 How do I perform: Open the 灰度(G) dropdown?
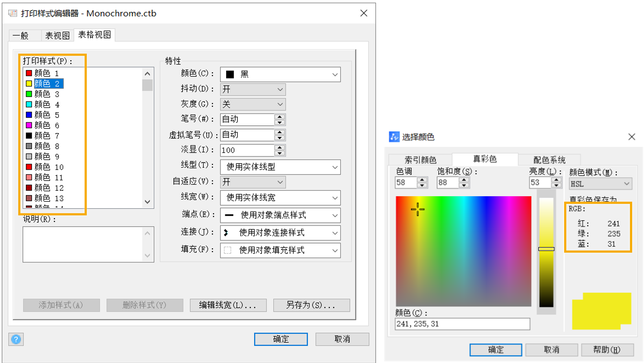tap(253, 104)
